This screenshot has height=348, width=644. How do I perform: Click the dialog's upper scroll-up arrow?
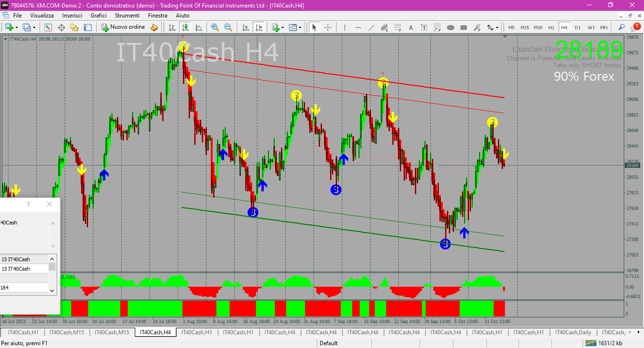pos(53,224)
